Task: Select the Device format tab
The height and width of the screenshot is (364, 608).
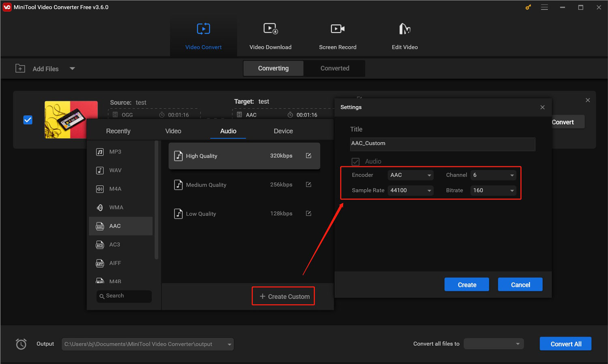Action: pyautogui.click(x=283, y=131)
